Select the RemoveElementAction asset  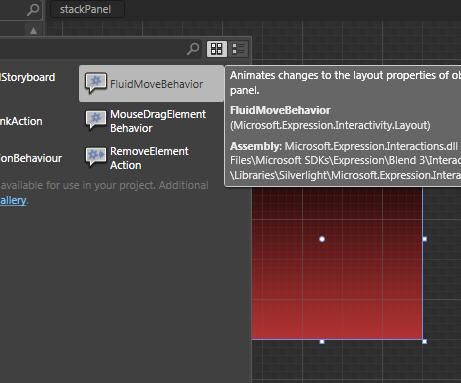point(137,158)
